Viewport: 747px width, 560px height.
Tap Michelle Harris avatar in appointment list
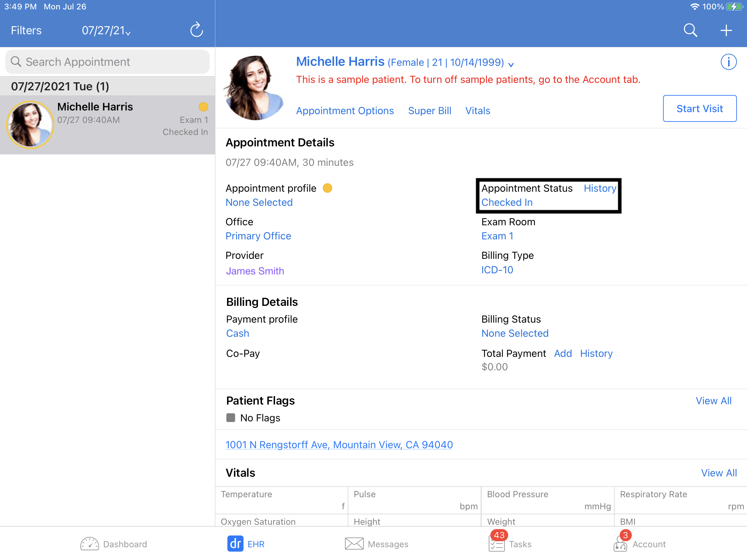coord(30,125)
